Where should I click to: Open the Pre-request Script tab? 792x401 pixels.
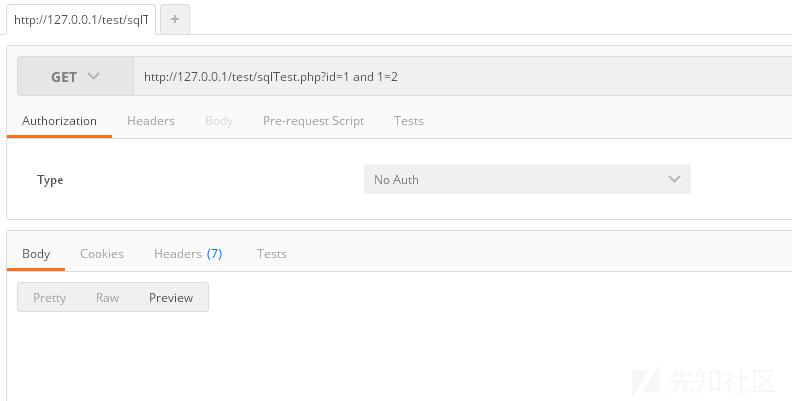[313, 121]
